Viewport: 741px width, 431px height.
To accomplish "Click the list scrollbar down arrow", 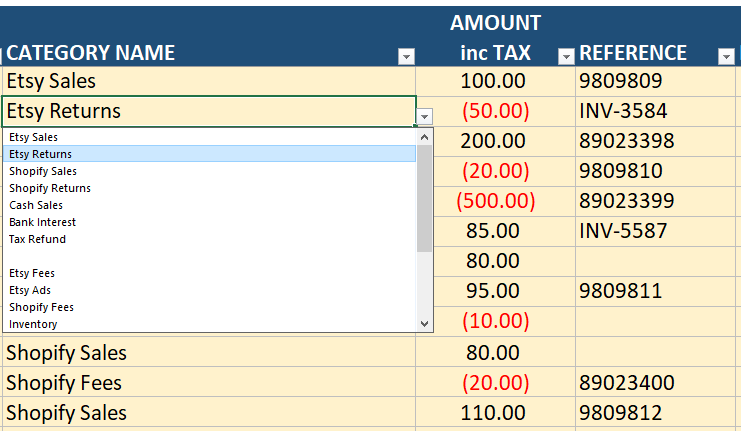I will coord(425,324).
